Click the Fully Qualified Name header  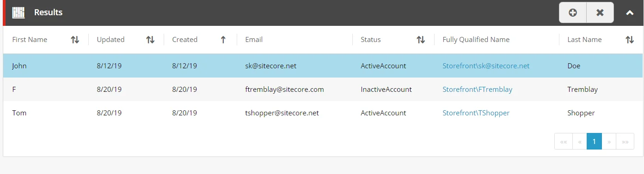point(476,40)
